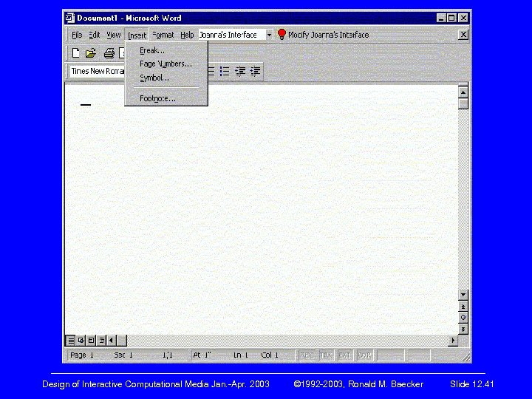Jump to next page double-arrow
The width and height of the screenshot is (532, 399).
[x=463, y=329]
